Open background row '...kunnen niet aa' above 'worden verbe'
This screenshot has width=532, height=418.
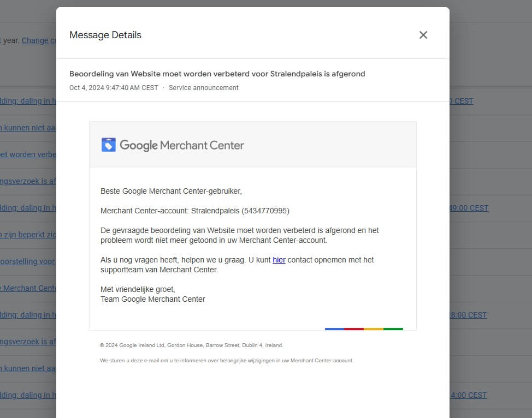pos(28,128)
